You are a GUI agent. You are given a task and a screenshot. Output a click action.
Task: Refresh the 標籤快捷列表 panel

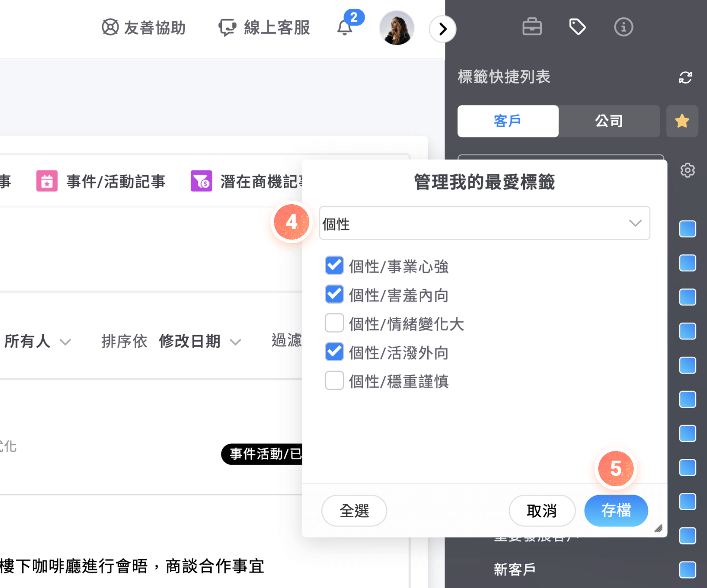click(x=685, y=77)
